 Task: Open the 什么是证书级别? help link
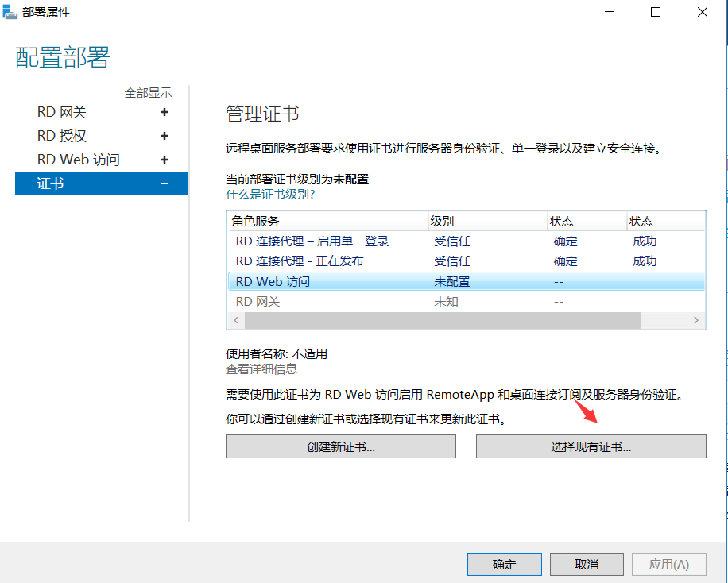coord(270,194)
